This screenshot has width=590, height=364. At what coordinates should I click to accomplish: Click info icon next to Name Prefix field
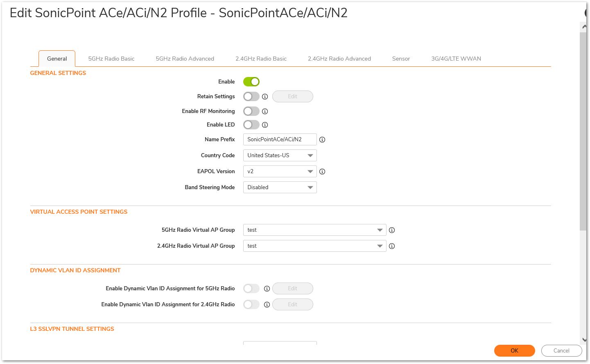coord(322,140)
